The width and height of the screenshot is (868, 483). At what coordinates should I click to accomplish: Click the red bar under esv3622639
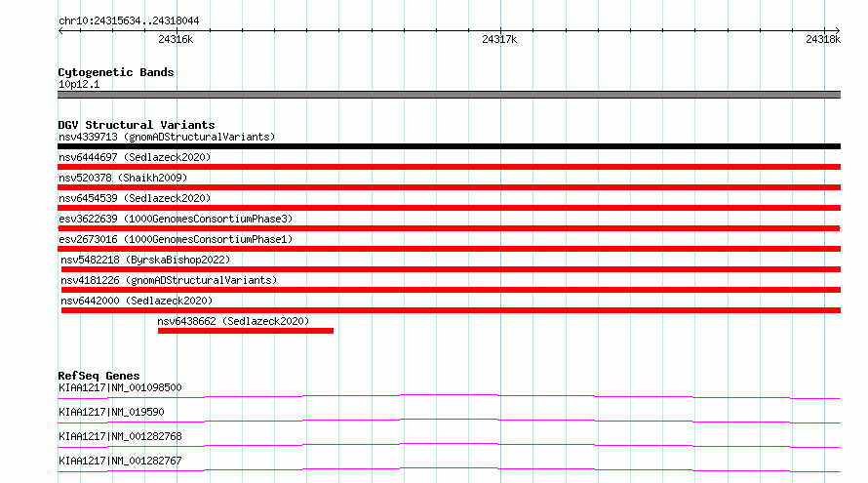449,228
